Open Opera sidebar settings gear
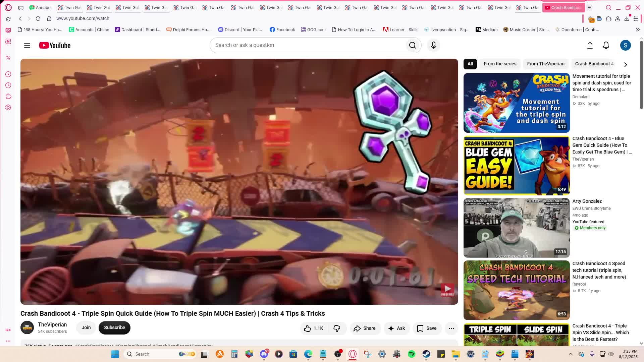The height and width of the screenshot is (362, 644). point(8,107)
